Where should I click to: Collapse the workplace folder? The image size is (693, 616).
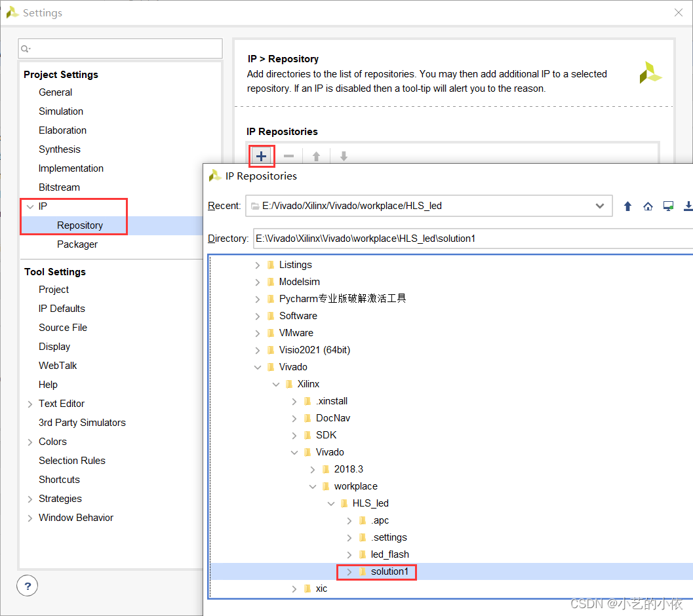pos(313,486)
